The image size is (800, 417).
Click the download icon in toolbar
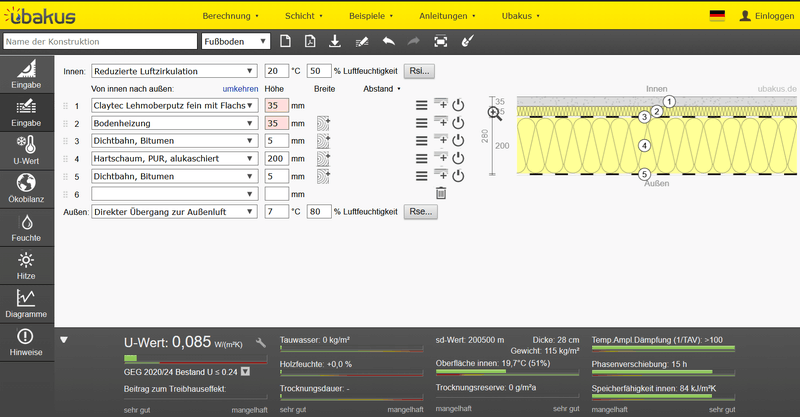point(335,41)
